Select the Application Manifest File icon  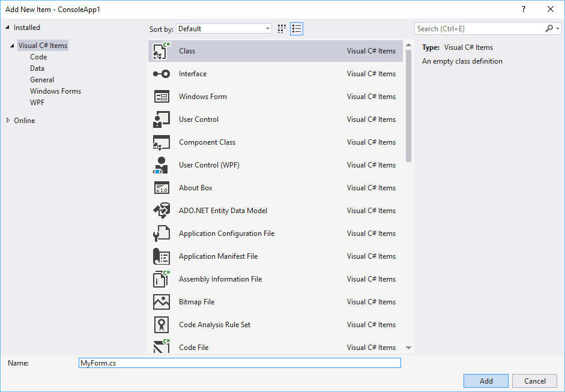(162, 256)
